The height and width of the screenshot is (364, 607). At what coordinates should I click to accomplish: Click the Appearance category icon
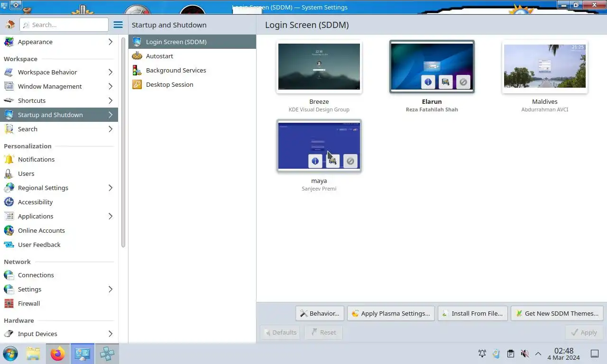9,42
